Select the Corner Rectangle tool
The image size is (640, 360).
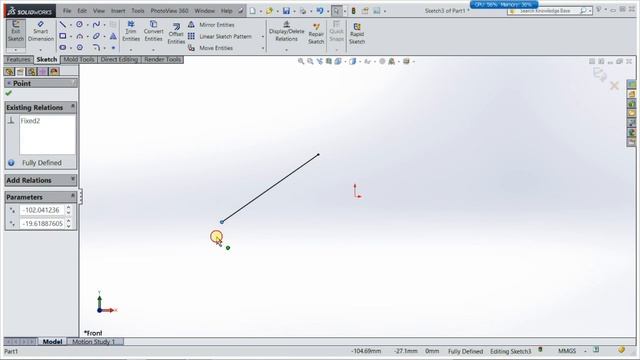(x=62, y=36)
